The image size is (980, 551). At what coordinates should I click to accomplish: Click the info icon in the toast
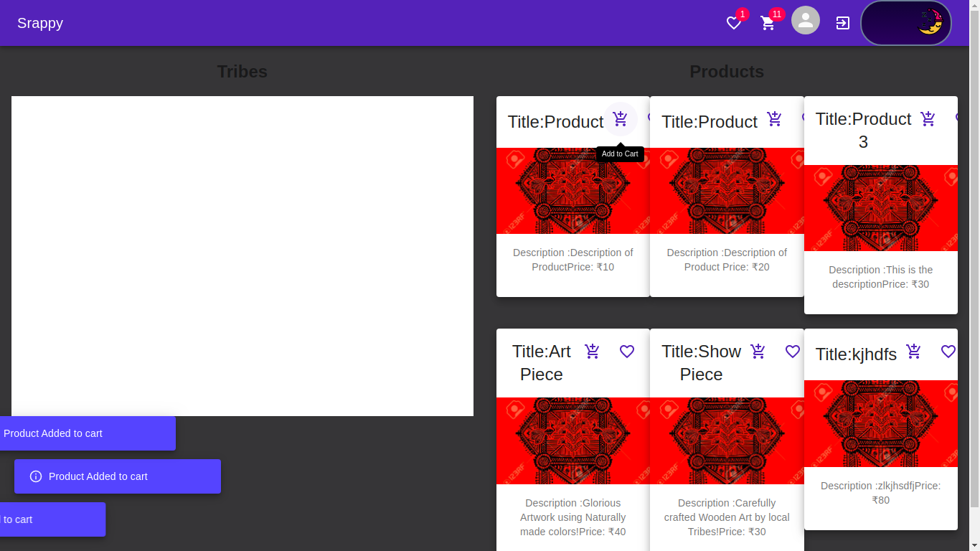click(x=36, y=476)
